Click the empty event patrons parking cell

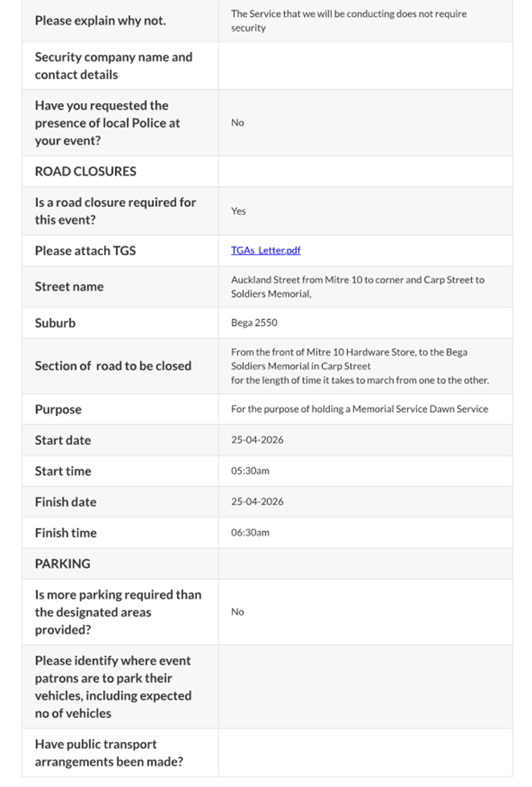pos(365,686)
